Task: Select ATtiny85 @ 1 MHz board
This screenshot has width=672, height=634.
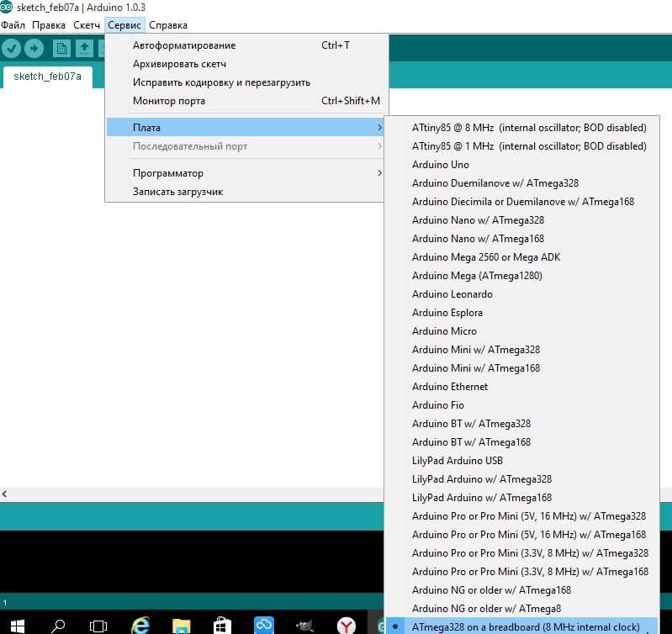Action: (x=521, y=146)
